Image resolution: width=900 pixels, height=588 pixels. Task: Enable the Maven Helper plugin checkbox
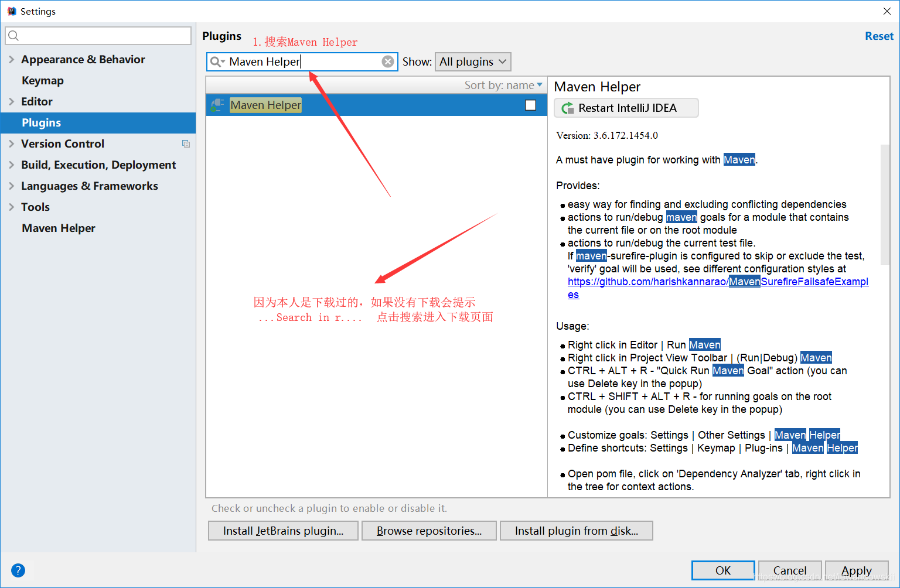point(531,105)
